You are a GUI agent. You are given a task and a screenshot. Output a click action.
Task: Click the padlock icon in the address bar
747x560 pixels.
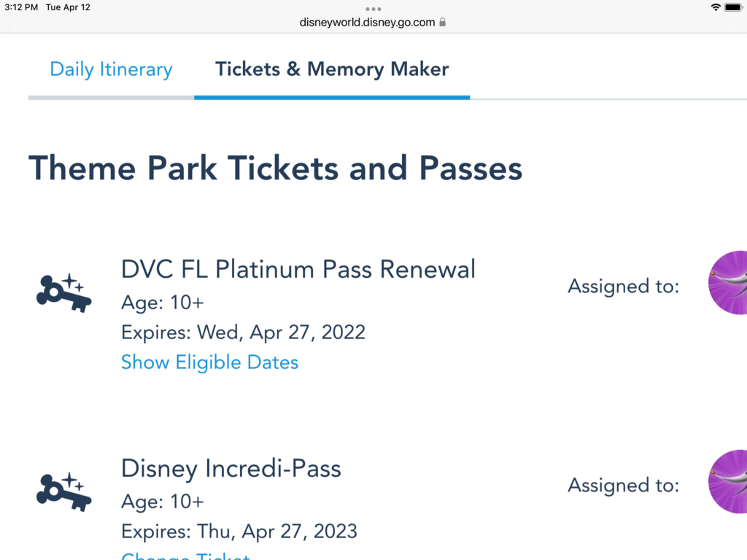(444, 22)
